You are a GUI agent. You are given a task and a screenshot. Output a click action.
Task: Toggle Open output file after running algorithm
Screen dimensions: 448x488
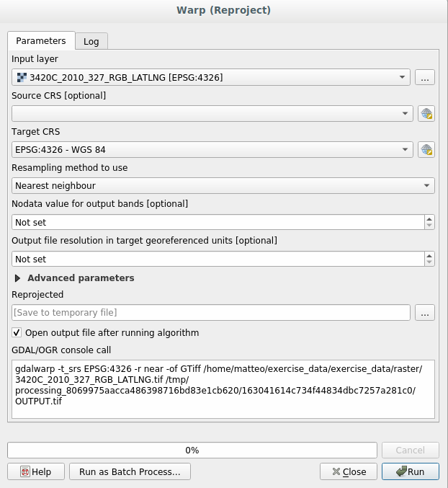click(17, 333)
